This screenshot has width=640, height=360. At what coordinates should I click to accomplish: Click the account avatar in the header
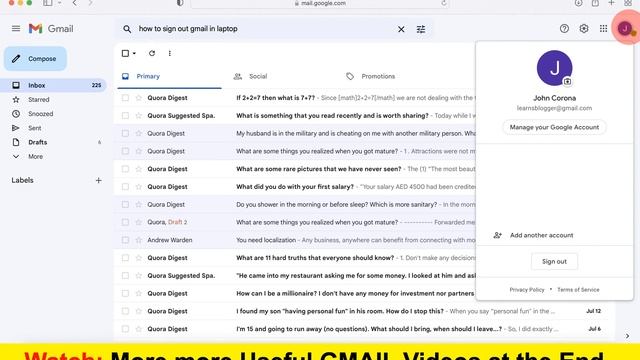pyautogui.click(x=625, y=29)
